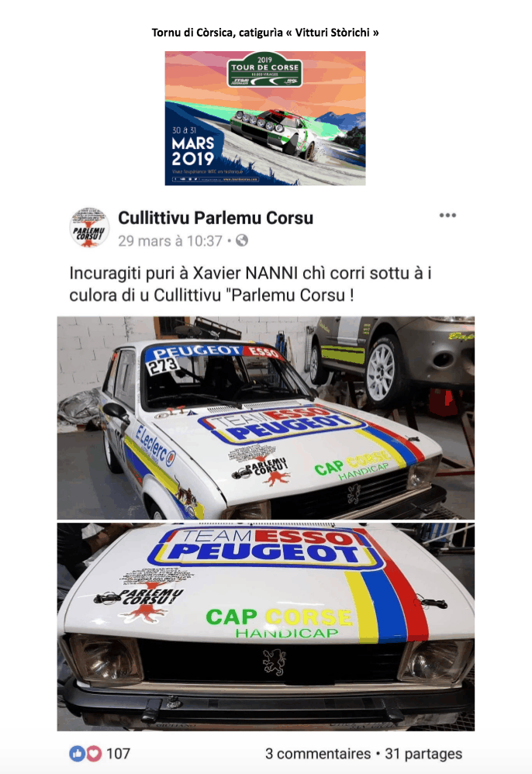Click the 29 mars à 10:37 timestamp
The image size is (532, 774).
170,241
